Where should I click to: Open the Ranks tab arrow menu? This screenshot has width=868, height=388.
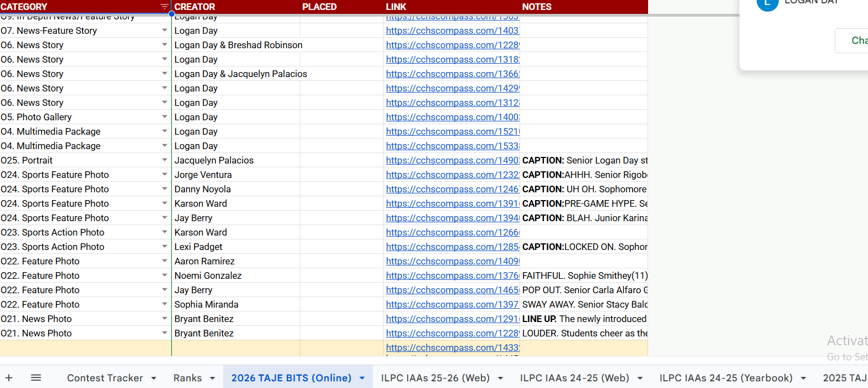212,378
